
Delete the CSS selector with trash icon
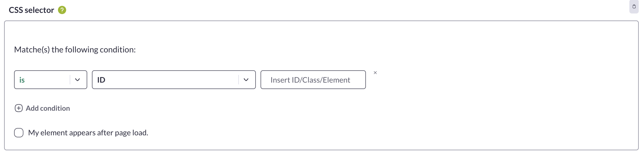(x=634, y=6)
